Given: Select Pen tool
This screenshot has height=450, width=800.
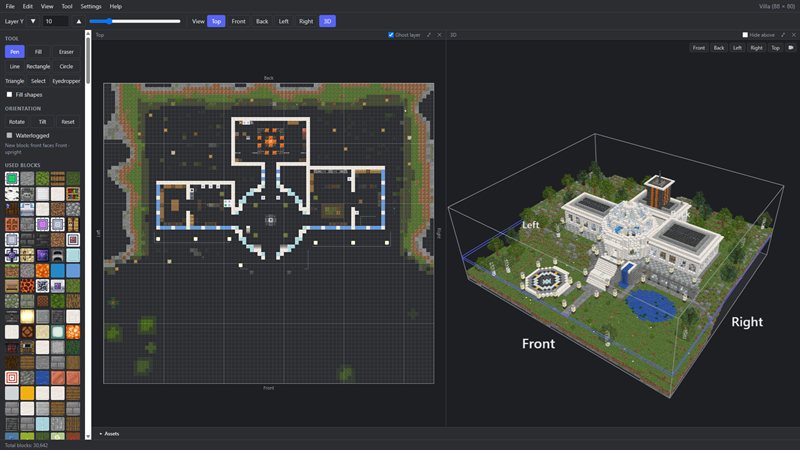Looking at the screenshot, I should [x=15, y=52].
